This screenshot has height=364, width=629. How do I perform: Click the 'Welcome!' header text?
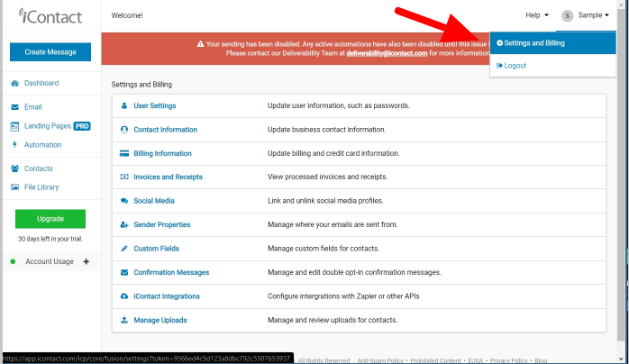(x=127, y=15)
